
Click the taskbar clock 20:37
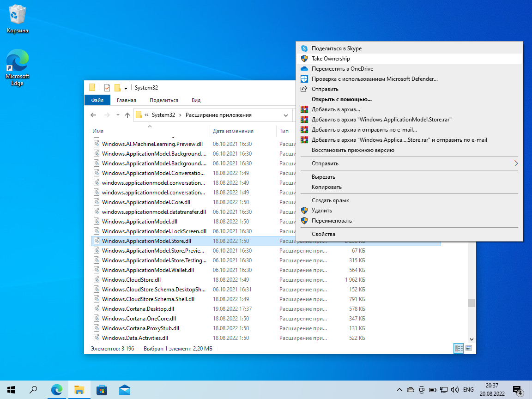coord(492,390)
